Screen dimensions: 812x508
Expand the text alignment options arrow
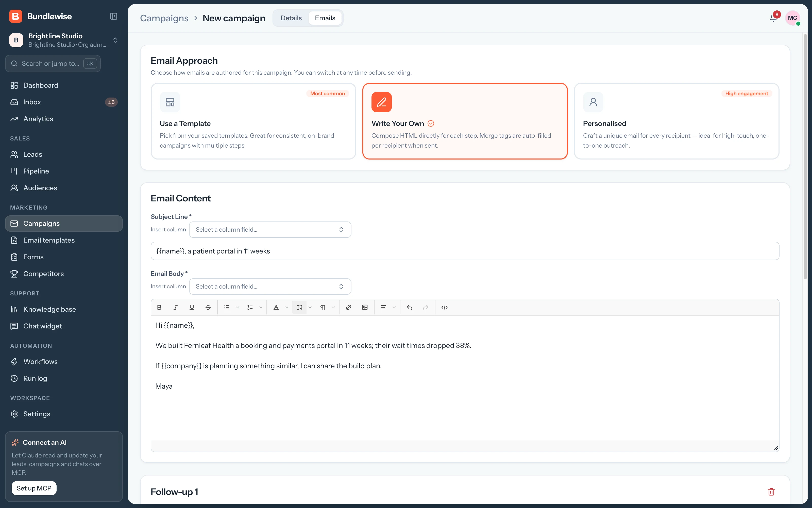[394, 307]
